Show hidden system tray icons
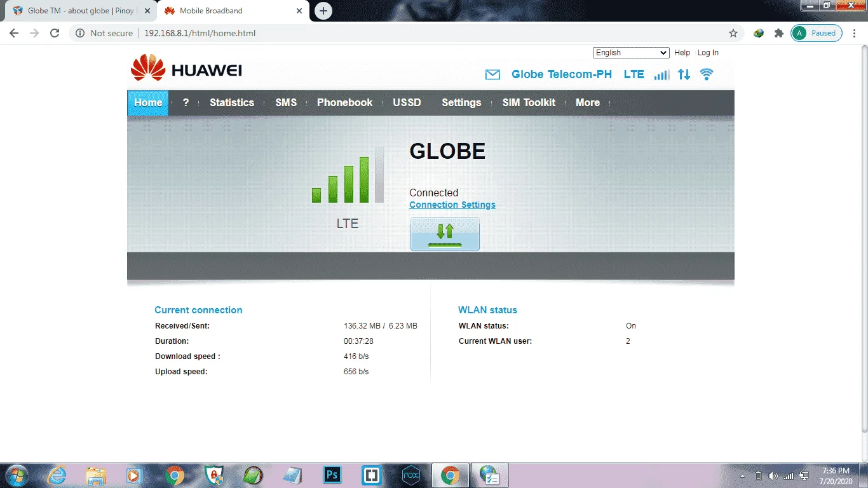This screenshot has width=868, height=488. pos(743,475)
